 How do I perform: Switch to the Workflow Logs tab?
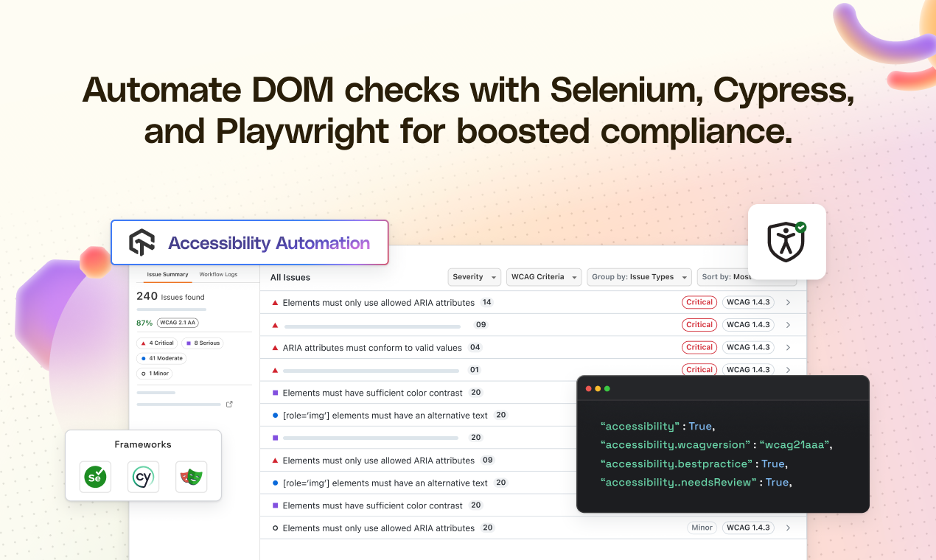[218, 274]
